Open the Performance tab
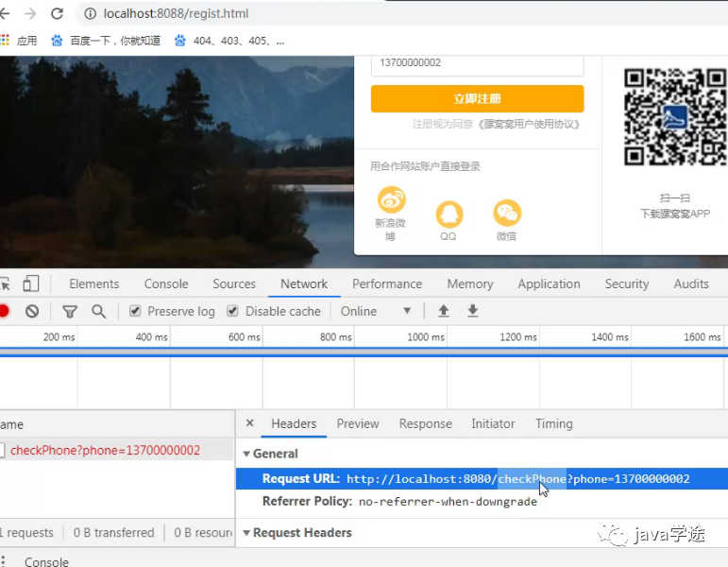Image resolution: width=728 pixels, height=567 pixels. [x=387, y=283]
